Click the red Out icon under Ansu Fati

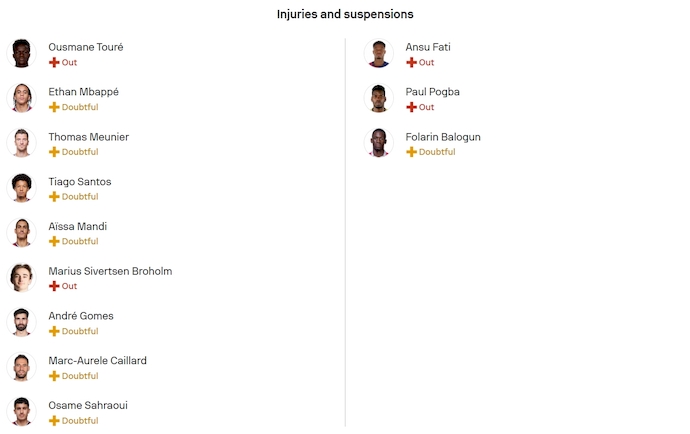coord(412,62)
